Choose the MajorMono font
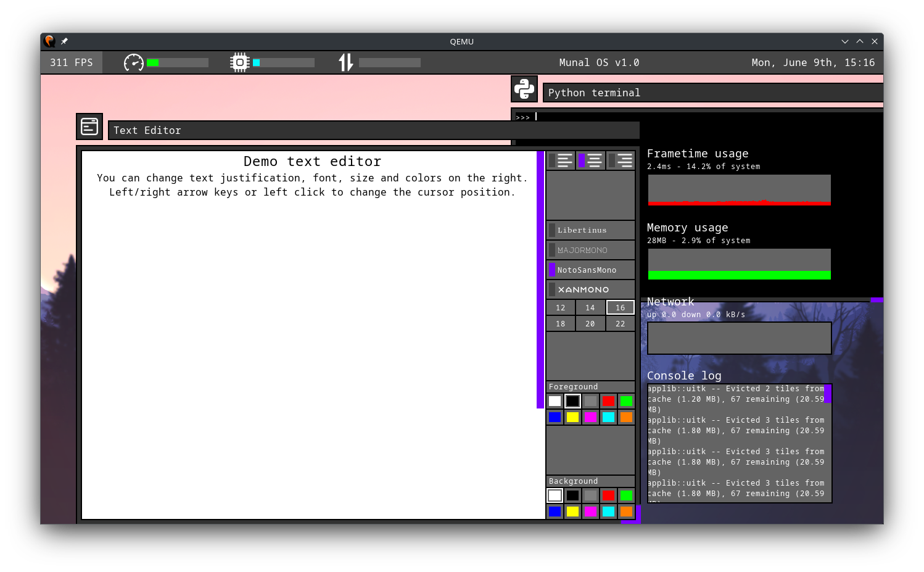 [590, 250]
